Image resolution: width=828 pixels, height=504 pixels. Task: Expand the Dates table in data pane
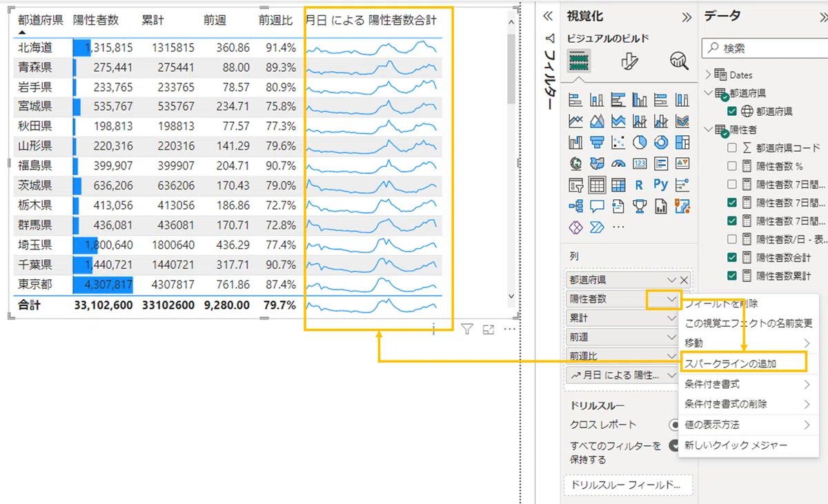pyautogui.click(x=708, y=74)
